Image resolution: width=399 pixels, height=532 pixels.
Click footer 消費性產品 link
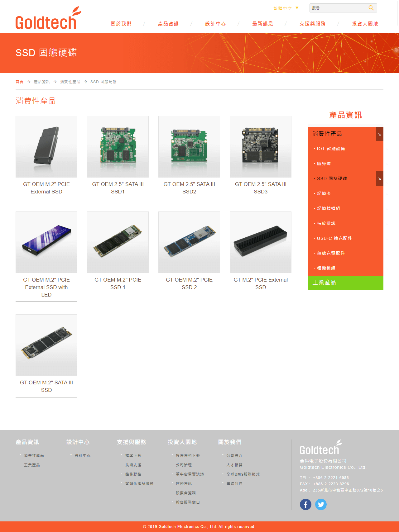pos(34,455)
